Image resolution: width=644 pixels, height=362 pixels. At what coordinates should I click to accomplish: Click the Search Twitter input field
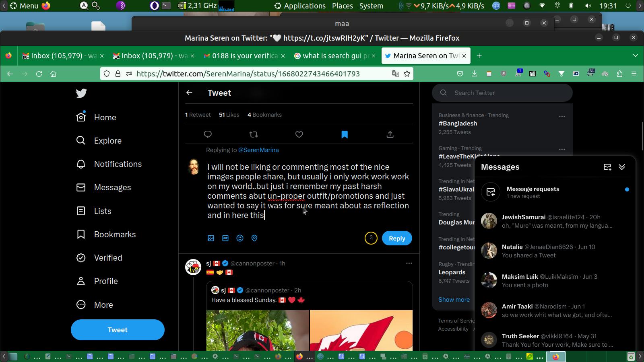point(502,93)
